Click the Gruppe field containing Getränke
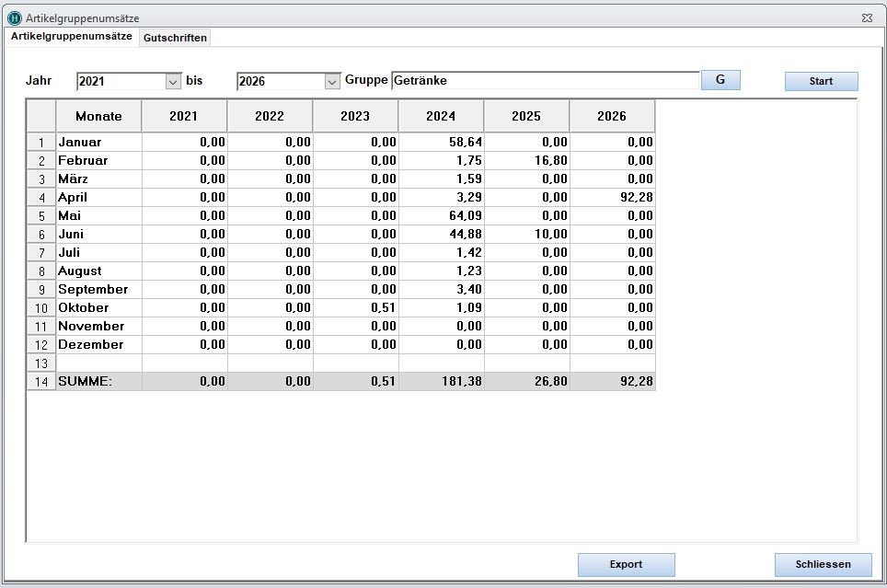This screenshot has width=887, height=588. point(545,81)
